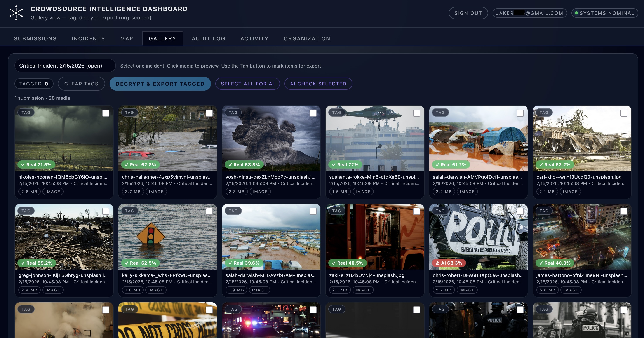Viewport: 644px width, 338px height.
Task: Tick the checkbox on the traffic light flood photo
Action: coord(209,211)
